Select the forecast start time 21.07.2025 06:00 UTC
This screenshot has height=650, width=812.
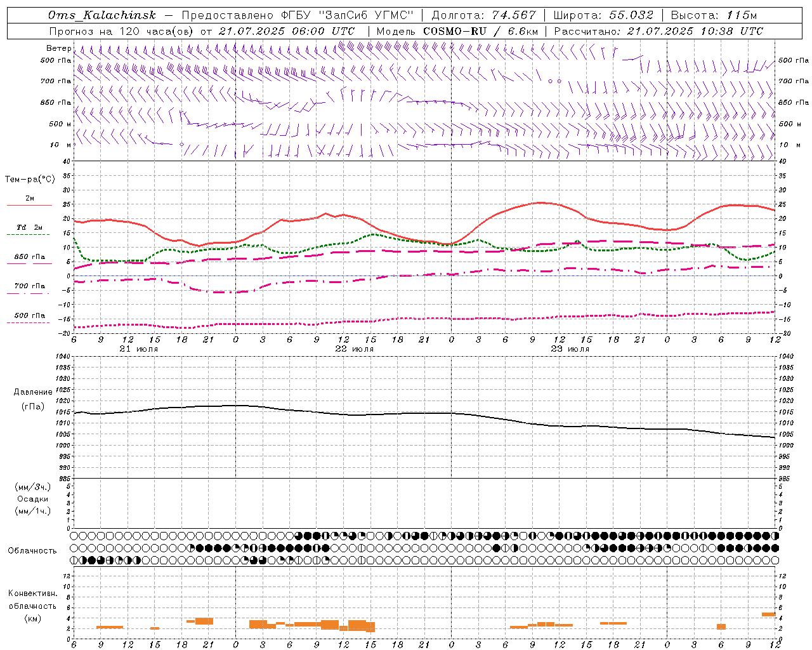[x=287, y=30]
